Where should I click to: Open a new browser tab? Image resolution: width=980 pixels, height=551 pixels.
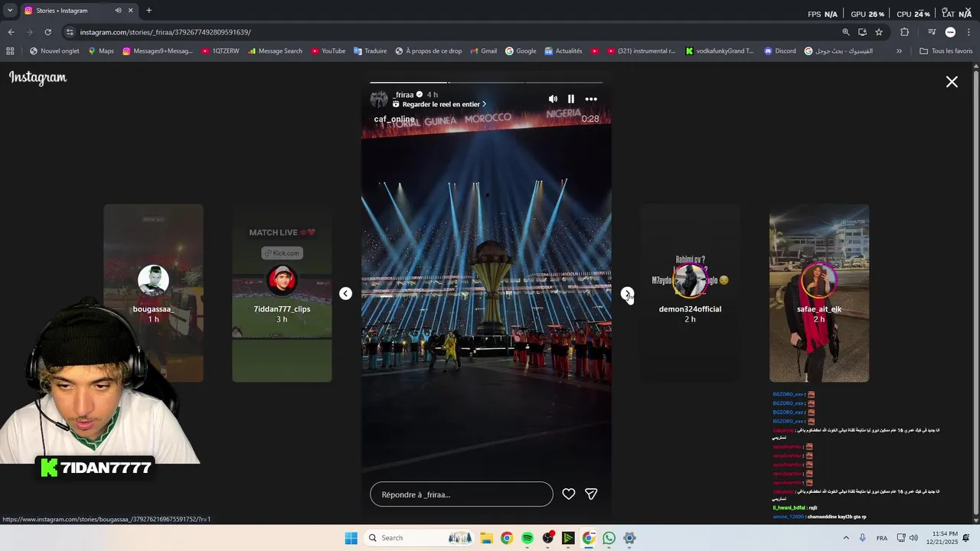click(149, 11)
